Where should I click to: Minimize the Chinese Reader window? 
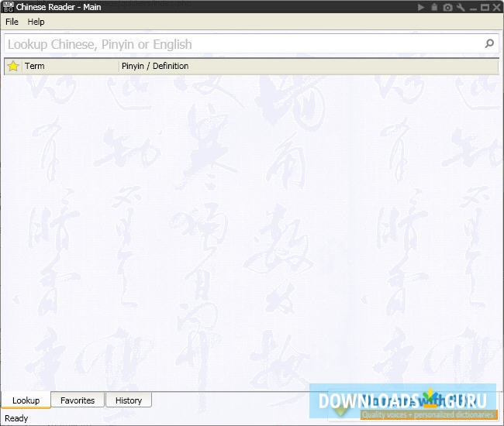coord(473,7)
